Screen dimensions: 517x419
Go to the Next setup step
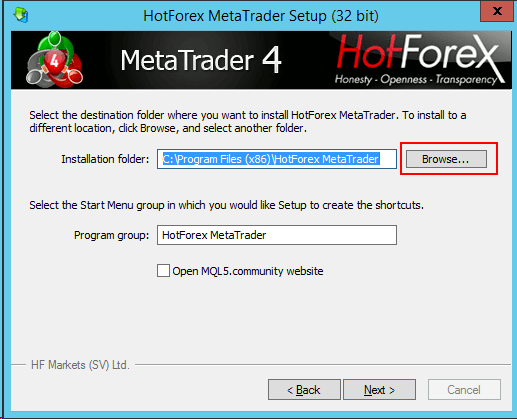point(379,389)
